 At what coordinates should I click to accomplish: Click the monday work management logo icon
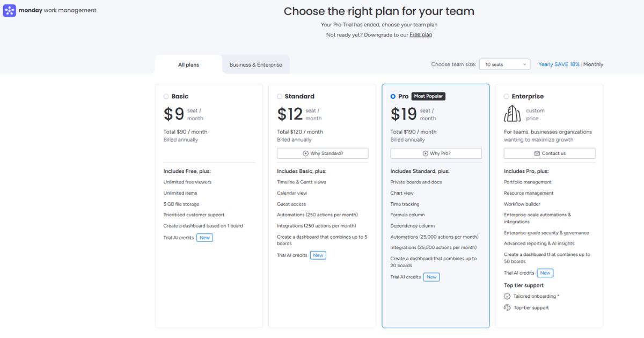[10, 10]
